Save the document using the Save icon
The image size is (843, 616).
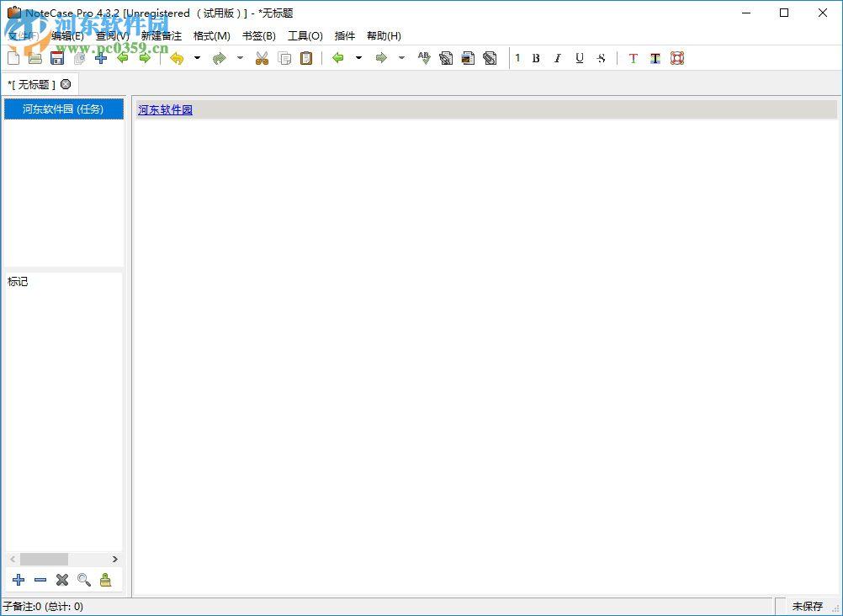[x=56, y=58]
